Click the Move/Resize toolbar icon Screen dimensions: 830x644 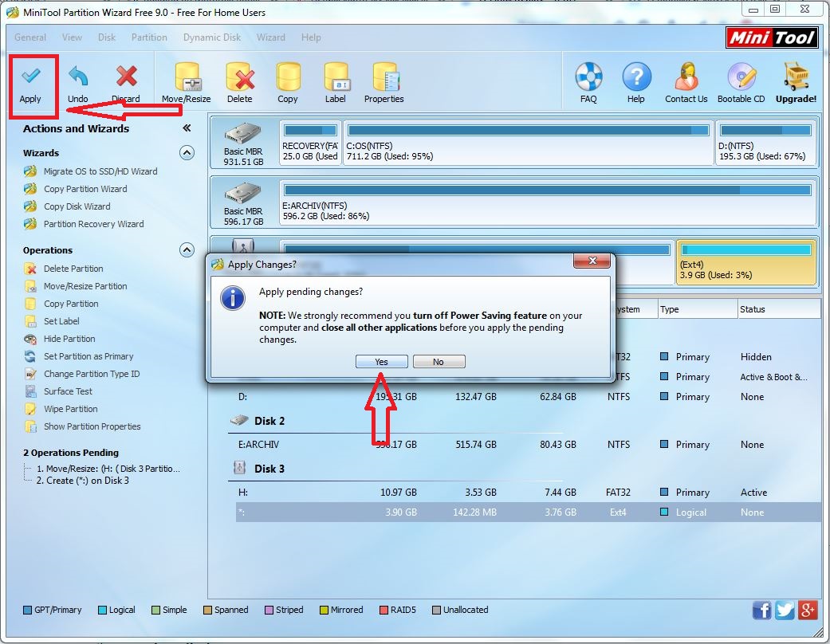(187, 78)
